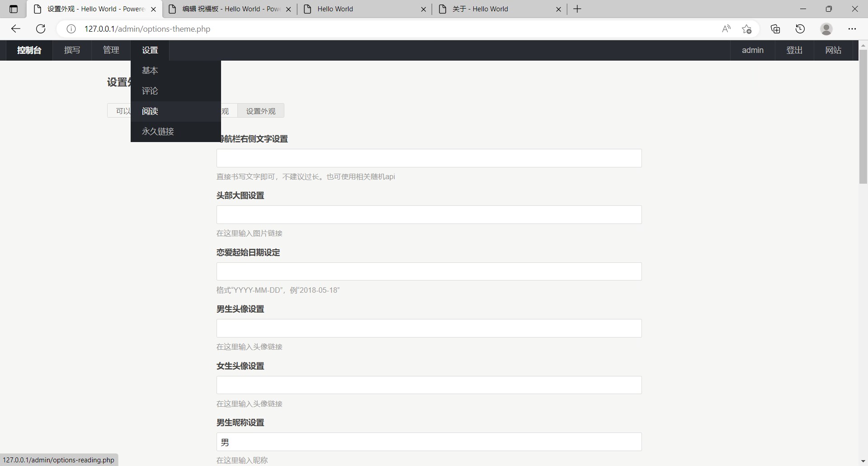This screenshot has width=868, height=466.
Task: Open browser collections icon
Action: pos(776,29)
